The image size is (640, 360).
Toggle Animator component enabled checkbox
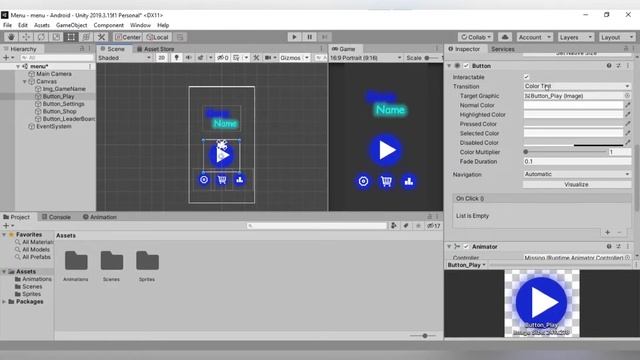pyautogui.click(x=466, y=247)
